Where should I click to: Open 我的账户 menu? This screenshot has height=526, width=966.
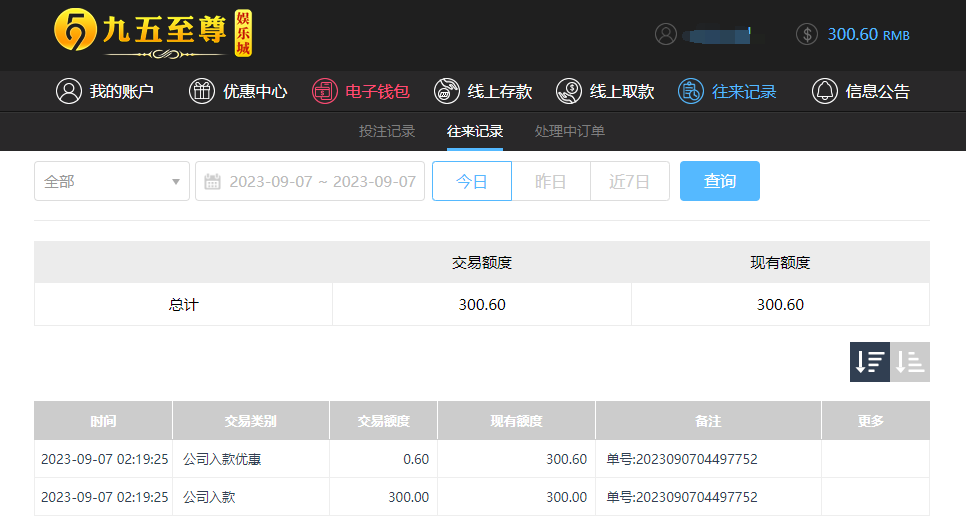pos(105,91)
